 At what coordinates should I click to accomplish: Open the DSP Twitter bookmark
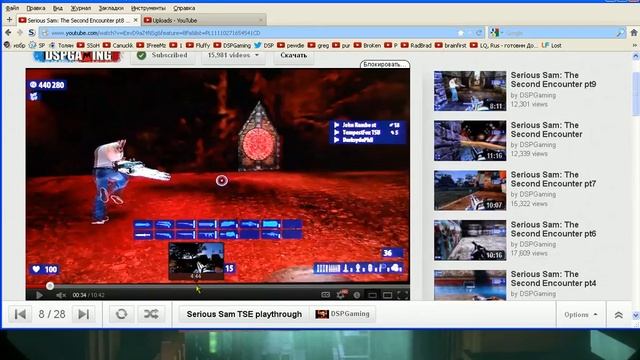(264, 45)
